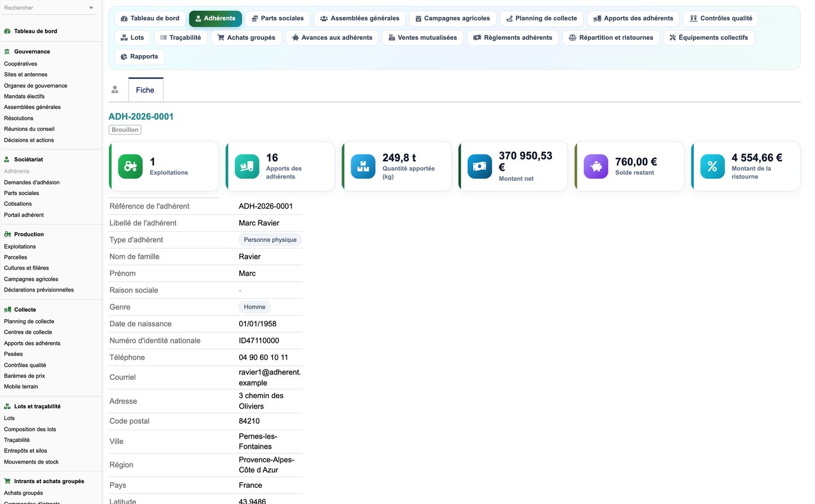Go to Assemblées générales top tab
815x504 pixels.
click(x=359, y=19)
